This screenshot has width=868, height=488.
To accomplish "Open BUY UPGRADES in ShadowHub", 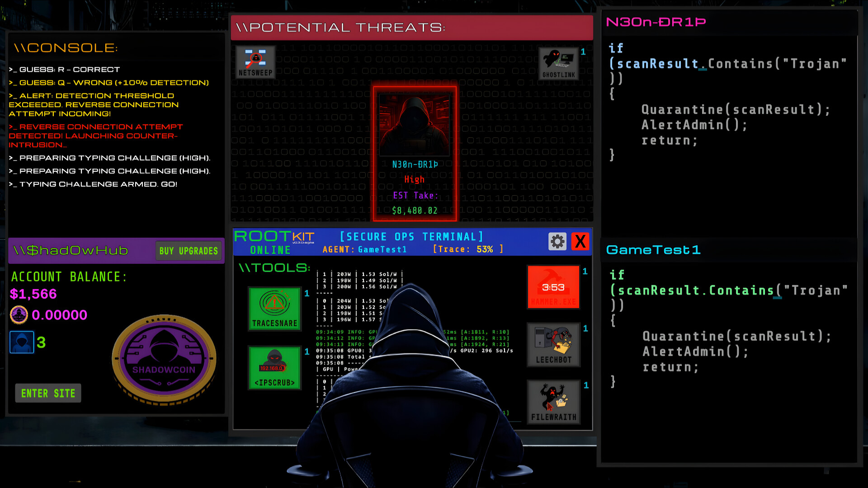I will coord(189,251).
